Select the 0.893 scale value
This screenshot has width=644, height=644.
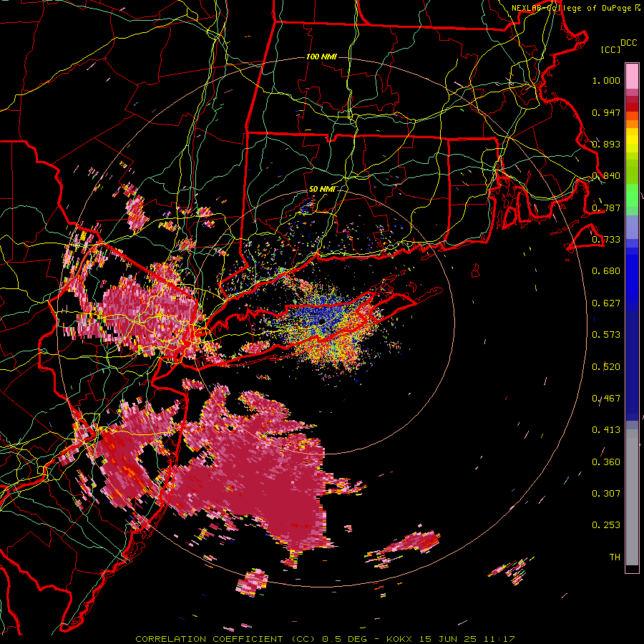606,144
